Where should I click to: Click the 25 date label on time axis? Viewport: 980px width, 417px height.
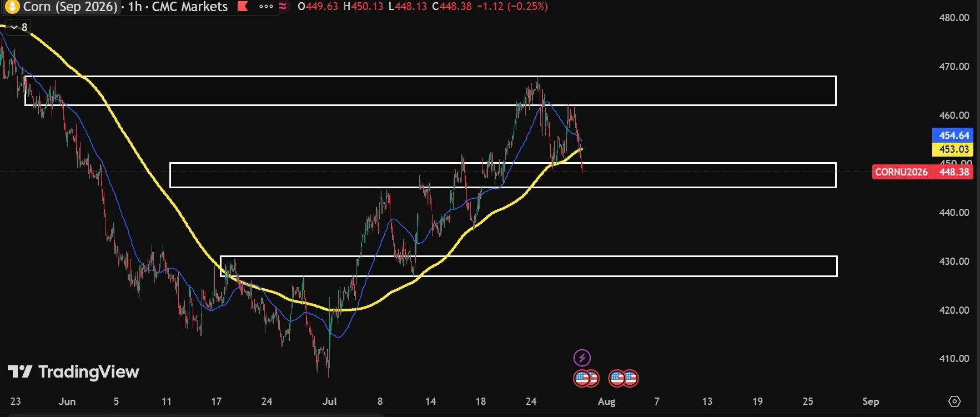pos(808,401)
